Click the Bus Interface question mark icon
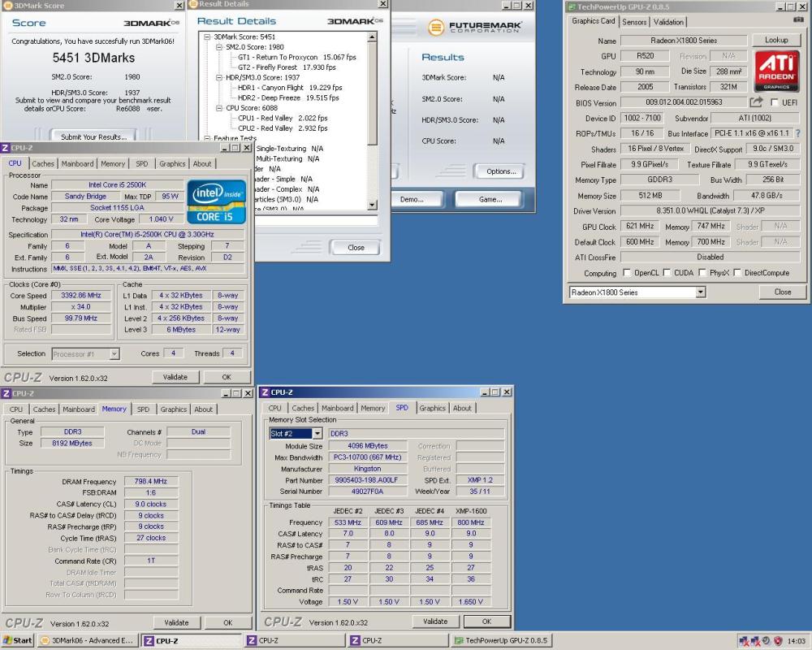 tap(797, 133)
